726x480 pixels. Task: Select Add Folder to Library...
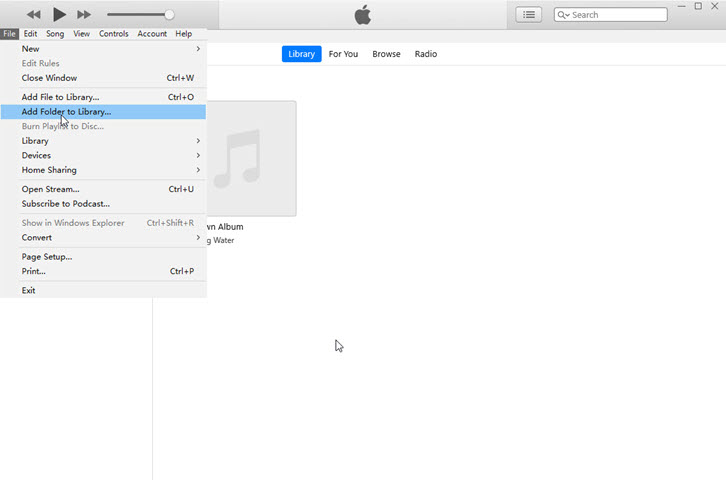click(x=103, y=112)
